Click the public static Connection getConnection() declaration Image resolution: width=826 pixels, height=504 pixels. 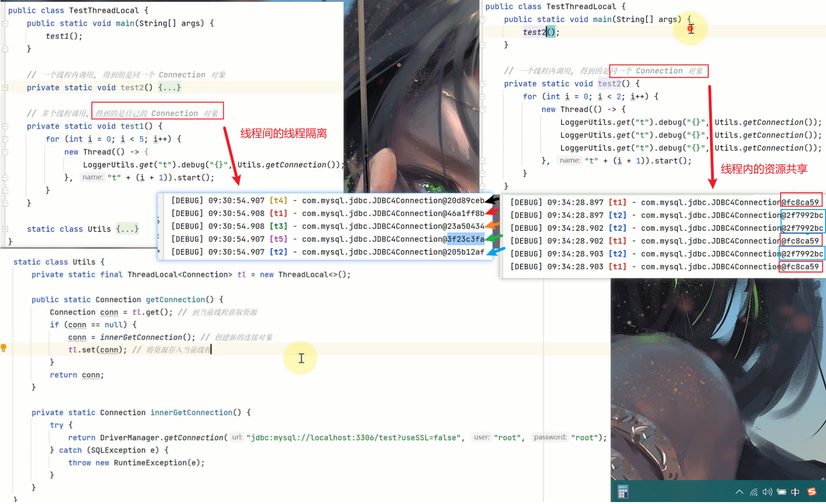tap(128, 300)
